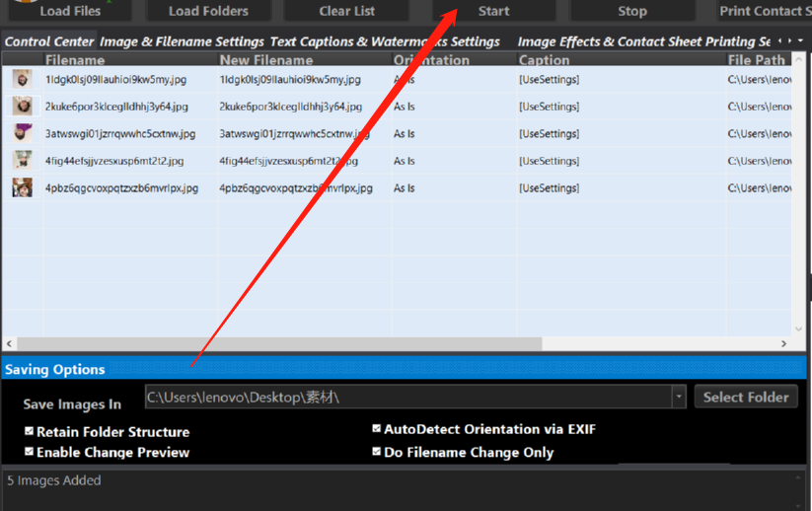812x511 pixels.
Task: Select thumbnail of 1ldgk0lsj09llauhioi9kw5my.jpg
Action: coord(23,79)
